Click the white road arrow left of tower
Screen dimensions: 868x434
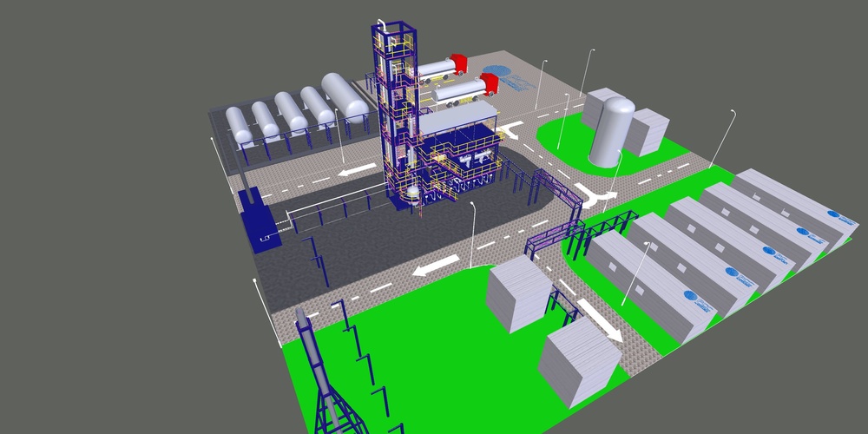[359, 171]
